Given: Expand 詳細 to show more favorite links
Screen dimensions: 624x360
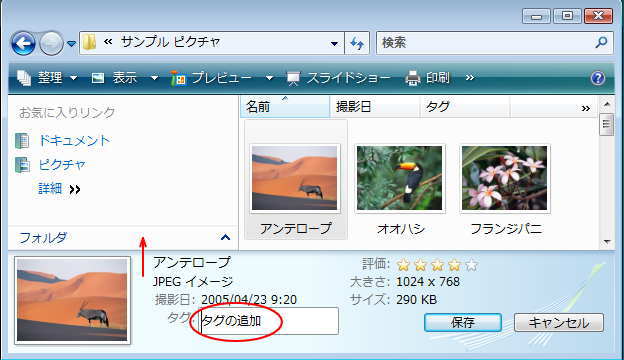Looking at the screenshot, I should tap(59, 189).
